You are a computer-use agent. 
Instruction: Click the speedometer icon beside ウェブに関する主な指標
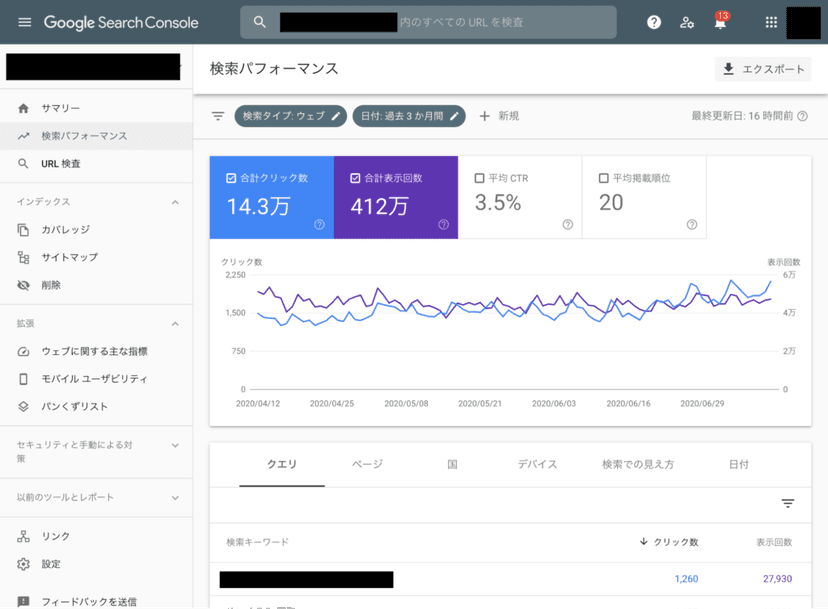(23, 351)
